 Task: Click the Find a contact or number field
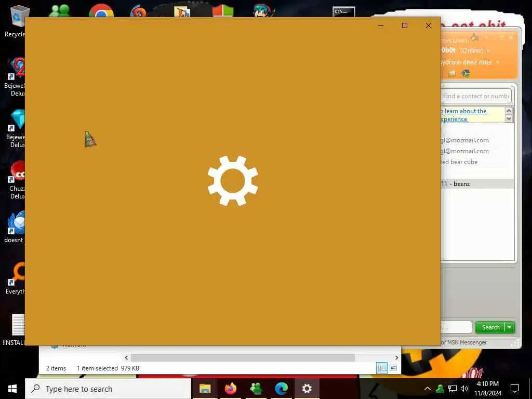tap(476, 96)
